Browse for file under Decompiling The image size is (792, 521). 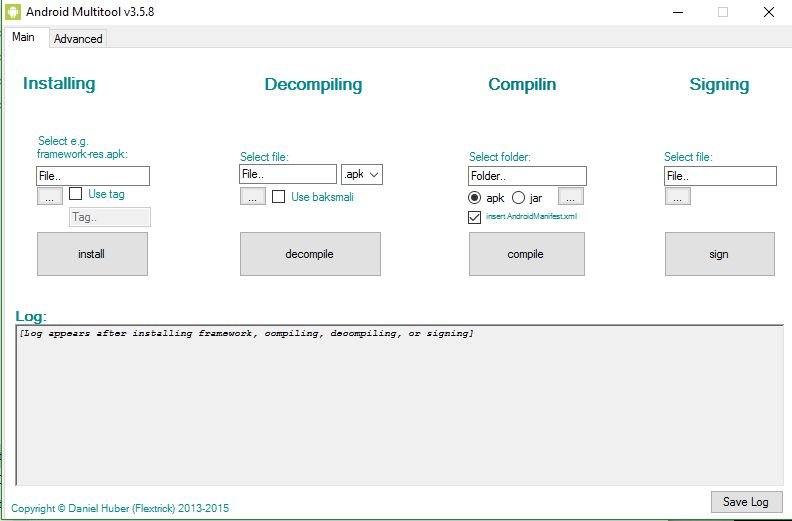pyautogui.click(x=253, y=196)
